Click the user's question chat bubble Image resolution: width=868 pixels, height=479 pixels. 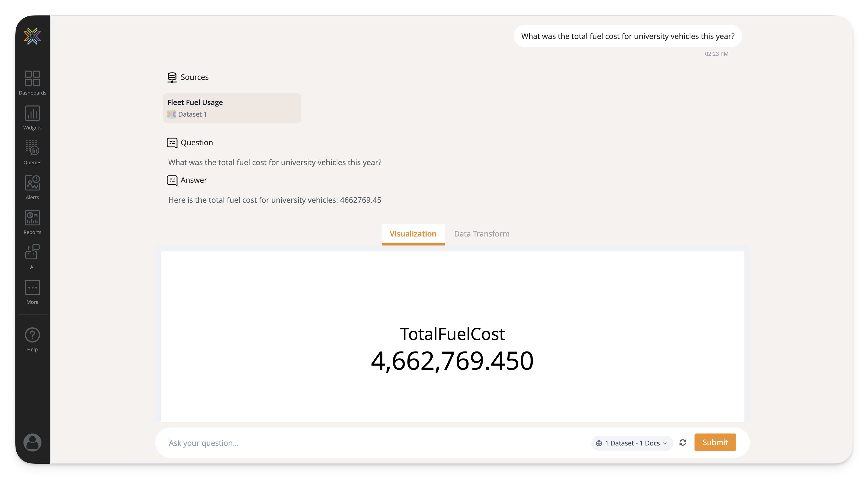point(627,36)
